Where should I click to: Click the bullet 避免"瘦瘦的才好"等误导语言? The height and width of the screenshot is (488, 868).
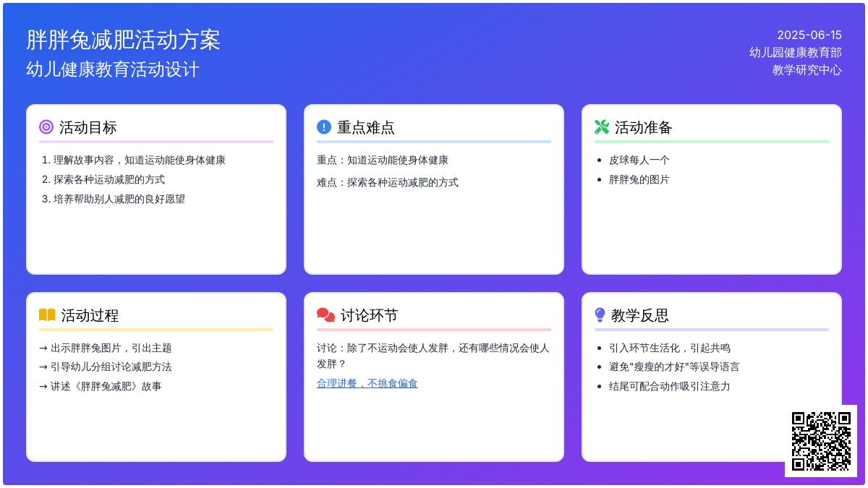coord(674,367)
